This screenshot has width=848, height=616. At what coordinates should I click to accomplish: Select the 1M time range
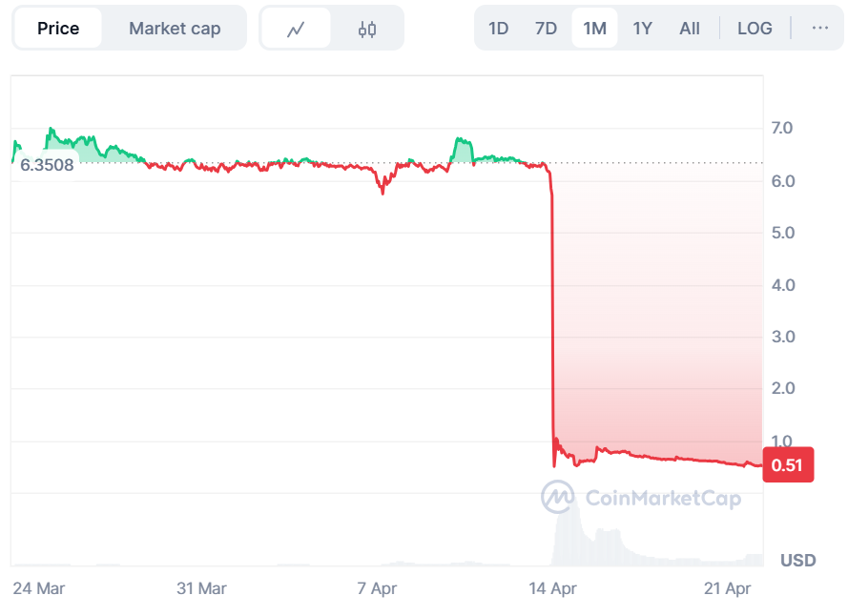[594, 28]
